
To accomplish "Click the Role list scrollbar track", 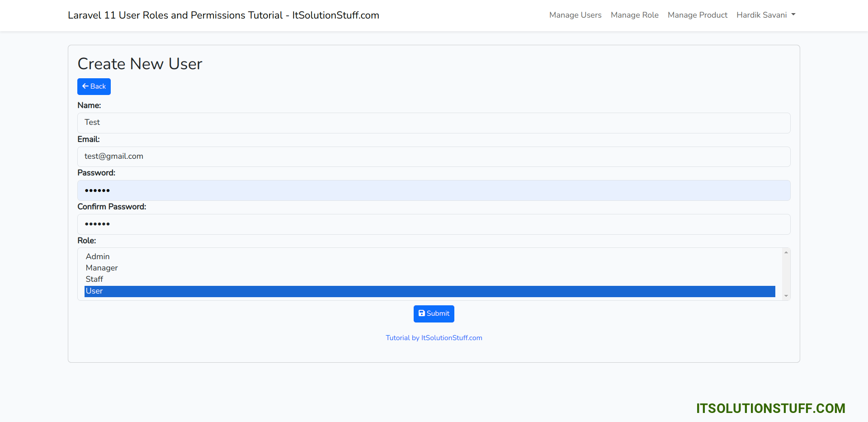I will (x=786, y=274).
